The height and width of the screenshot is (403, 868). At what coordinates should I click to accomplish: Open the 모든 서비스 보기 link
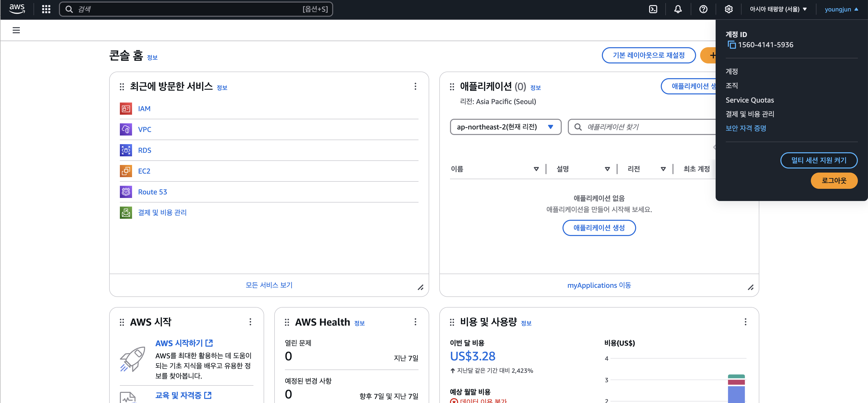269,285
